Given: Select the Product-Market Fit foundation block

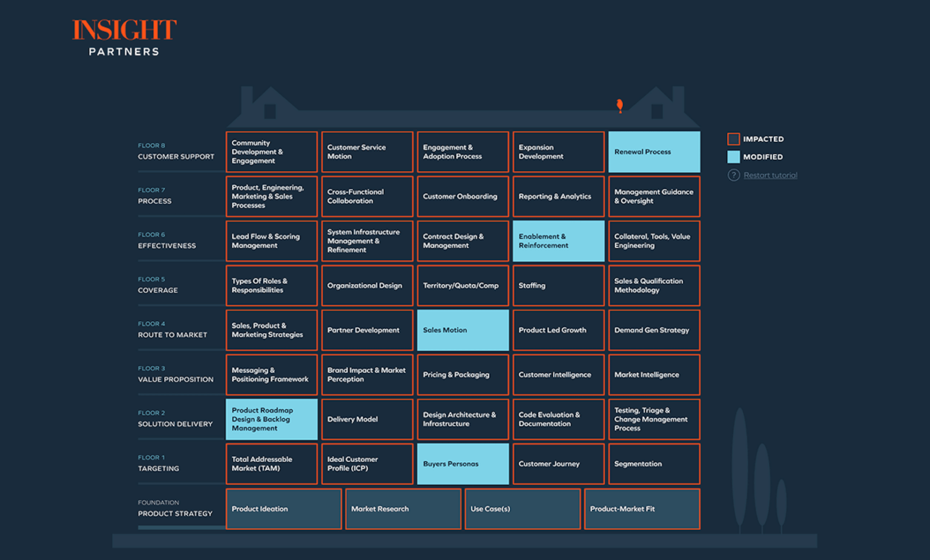Looking at the screenshot, I should (642, 509).
